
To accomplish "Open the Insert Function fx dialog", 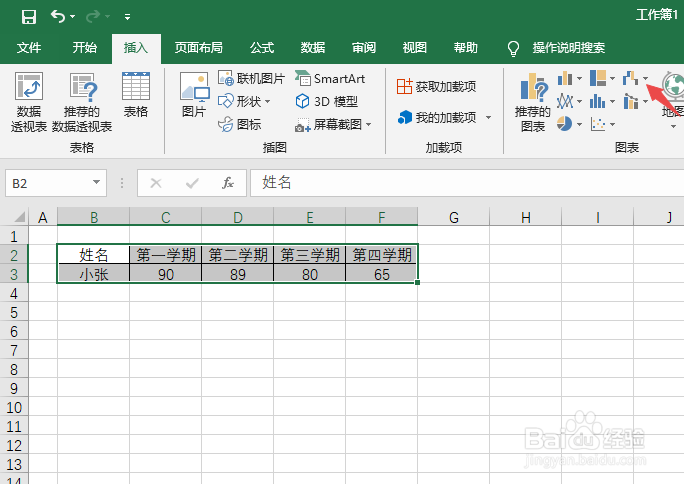I will click(x=228, y=183).
